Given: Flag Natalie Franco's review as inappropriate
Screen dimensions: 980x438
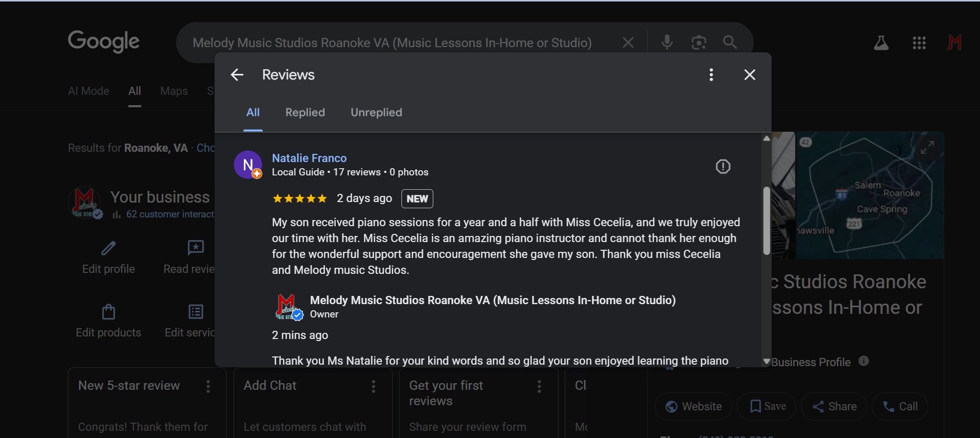Looking at the screenshot, I should pos(723,166).
